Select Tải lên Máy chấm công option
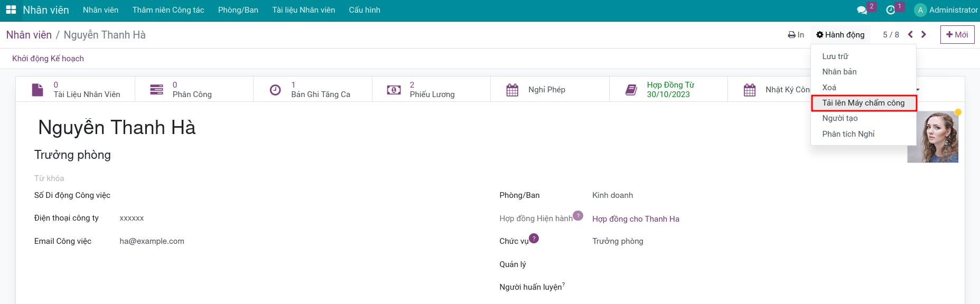Image resolution: width=980 pixels, height=304 pixels. (x=863, y=103)
